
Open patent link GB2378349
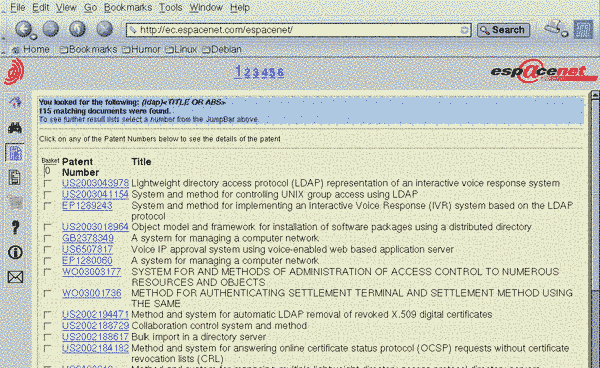pyautogui.click(x=88, y=238)
